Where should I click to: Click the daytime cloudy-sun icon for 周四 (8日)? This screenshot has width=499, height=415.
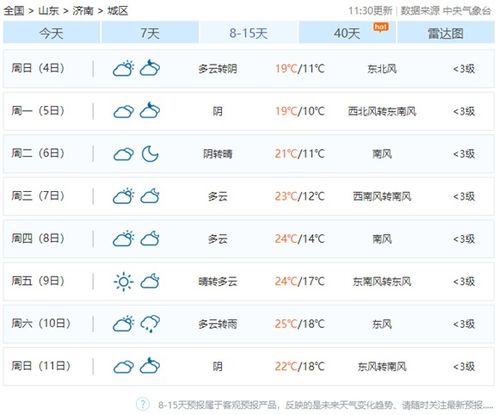(123, 238)
